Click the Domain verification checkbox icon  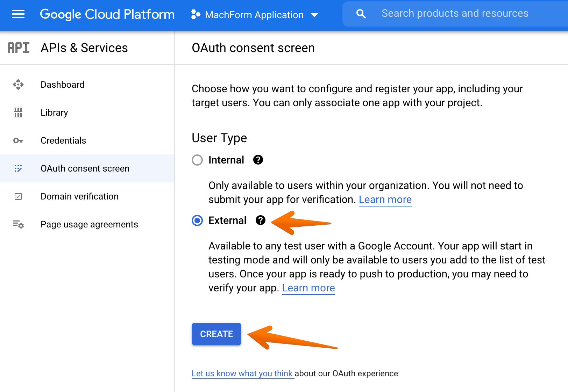18,196
